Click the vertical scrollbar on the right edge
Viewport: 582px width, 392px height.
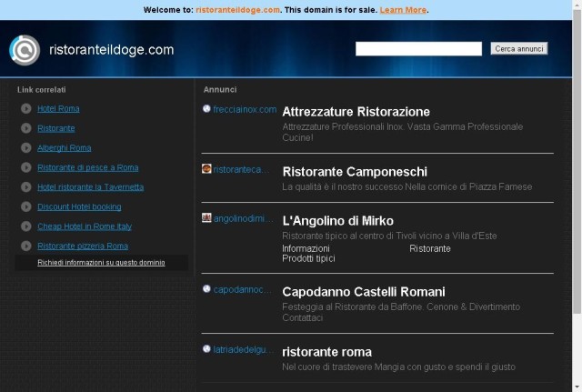(x=577, y=196)
